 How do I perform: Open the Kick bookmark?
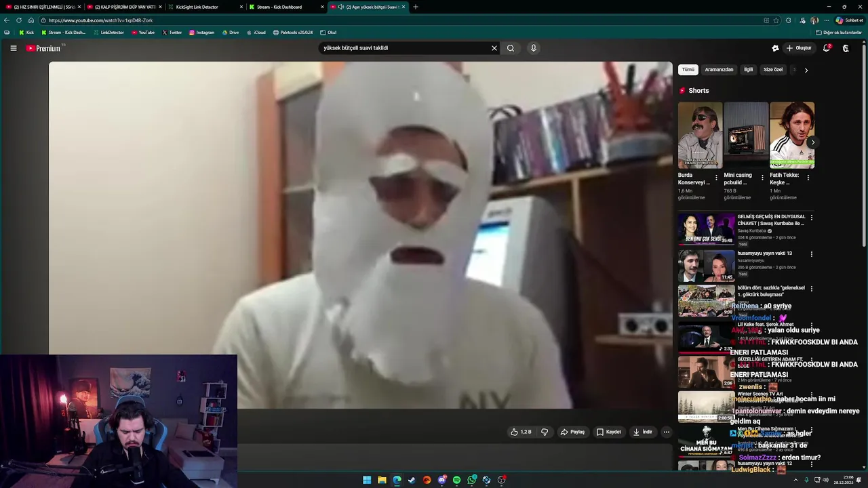pyautogui.click(x=26, y=33)
